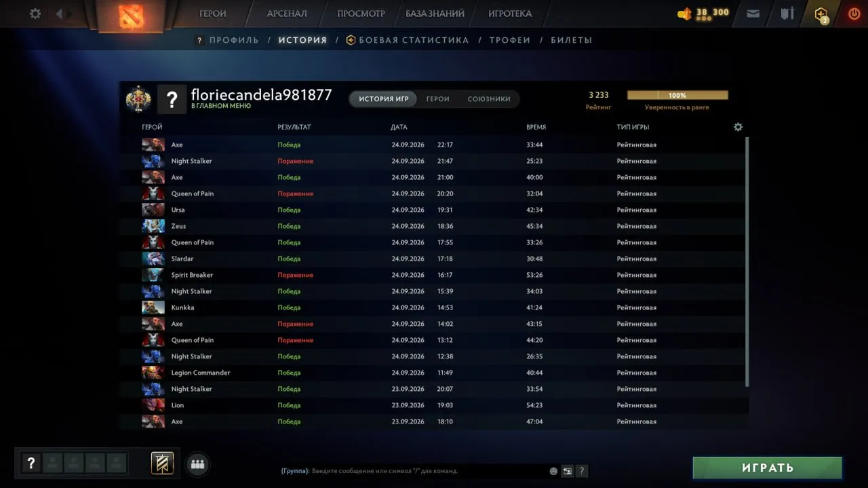Click the profile avatar question mark

(172, 99)
